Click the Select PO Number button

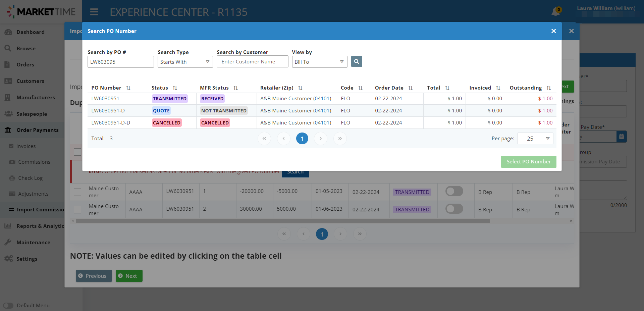tap(528, 162)
